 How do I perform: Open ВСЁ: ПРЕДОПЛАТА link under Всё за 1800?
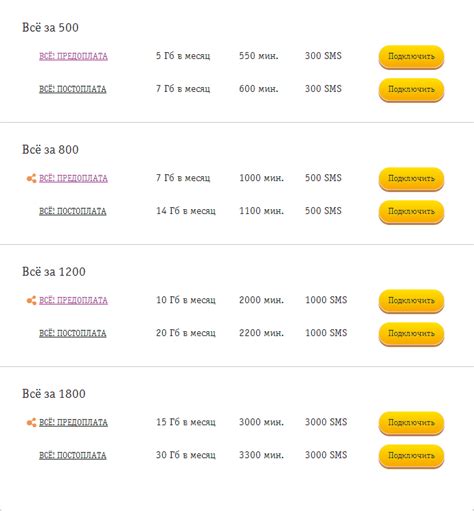click(73, 422)
